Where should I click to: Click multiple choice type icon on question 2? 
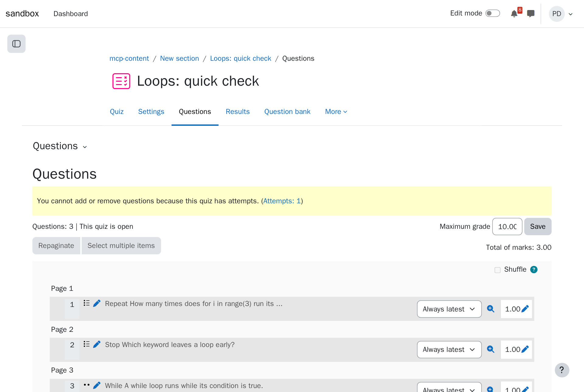tap(86, 344)
